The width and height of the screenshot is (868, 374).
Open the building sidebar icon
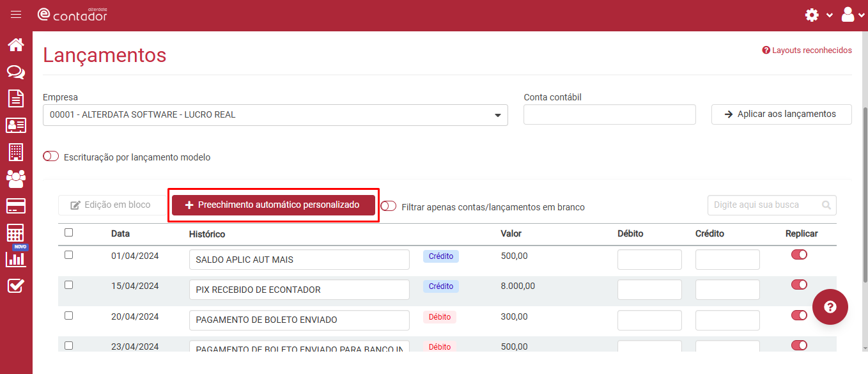point(16,152)
